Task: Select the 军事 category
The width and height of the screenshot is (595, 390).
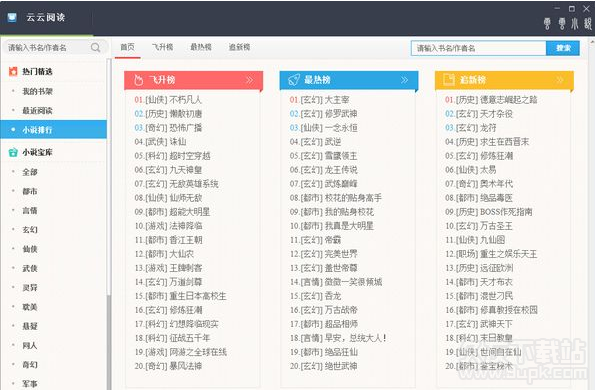Action: pos(30,384)
